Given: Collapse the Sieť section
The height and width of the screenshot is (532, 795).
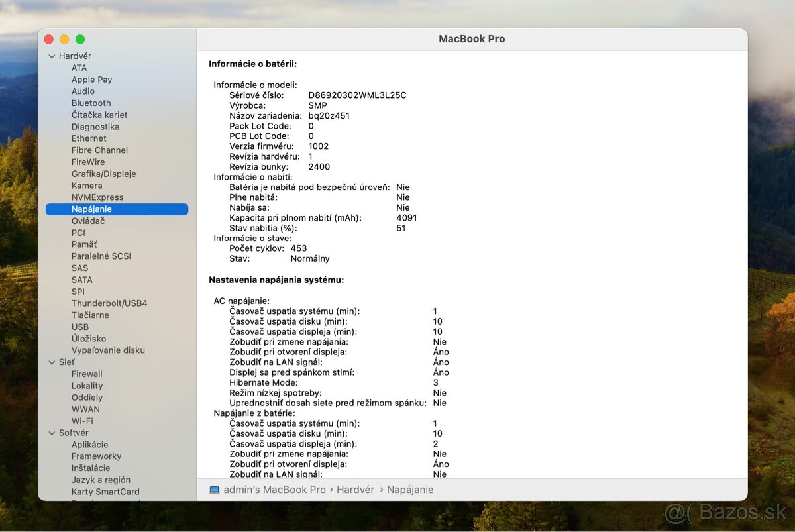Looking at the screenshot, I should [x=52, y=362].
